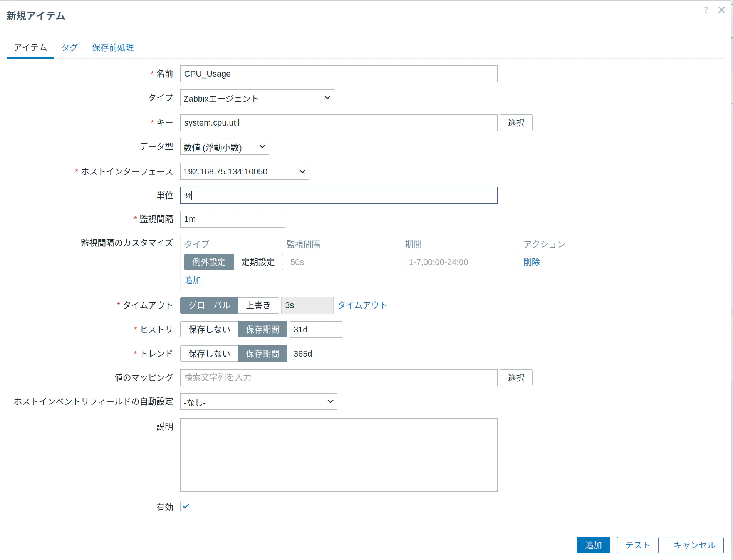
Task: Open the データ型 dropdown
Action: click(225, 147)
